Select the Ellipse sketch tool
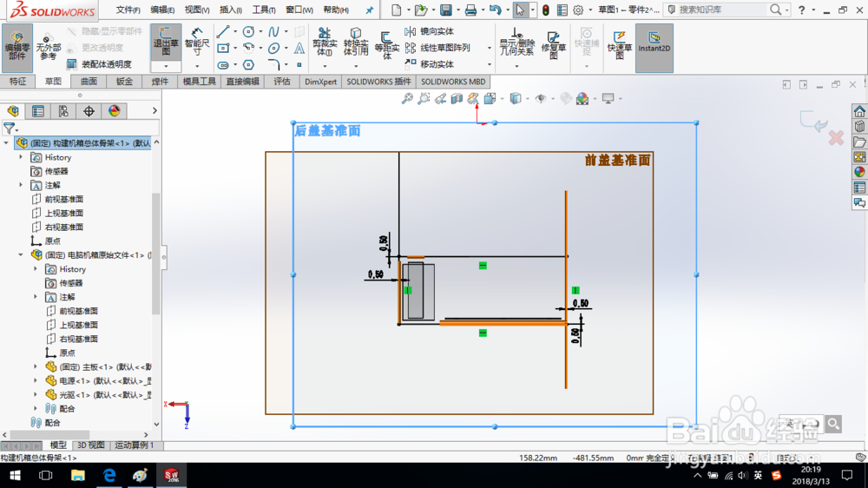 274,48
